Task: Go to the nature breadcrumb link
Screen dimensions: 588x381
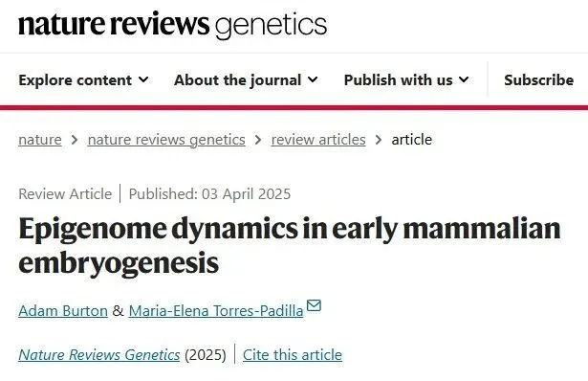Action: [40, 140]
